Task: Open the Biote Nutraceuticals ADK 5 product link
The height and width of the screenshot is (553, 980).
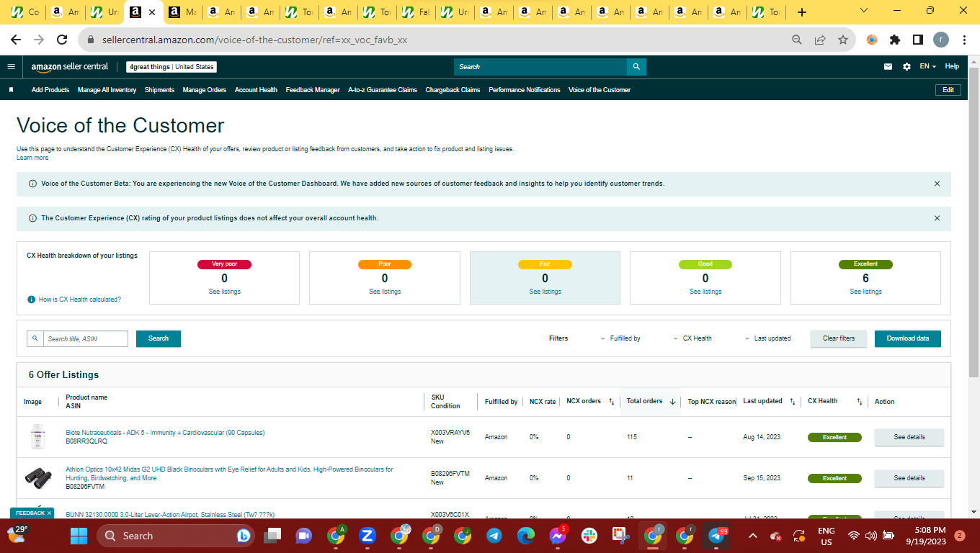Action: pos(165,433)
